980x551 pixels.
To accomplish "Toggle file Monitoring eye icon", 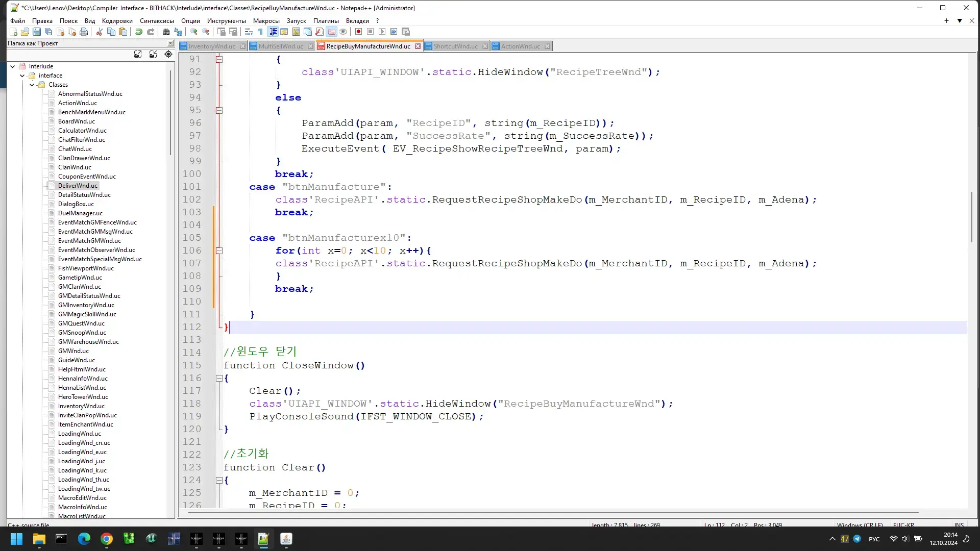I will pyautogui.click(x=343, y=32).
